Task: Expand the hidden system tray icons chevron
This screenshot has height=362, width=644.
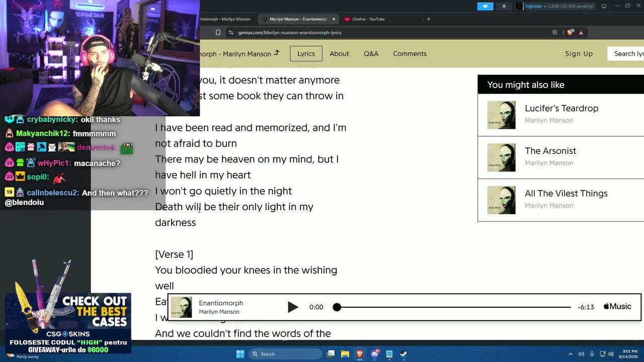Action: click(570, 354)
